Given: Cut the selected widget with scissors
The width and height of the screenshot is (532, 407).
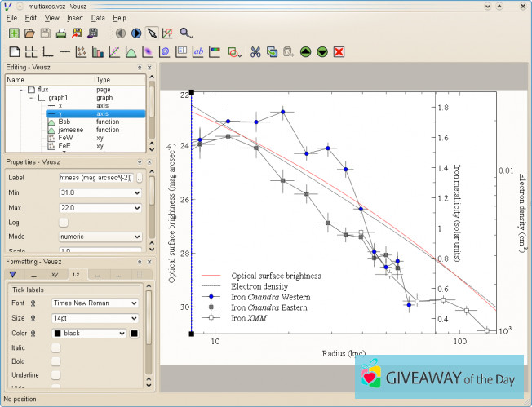Looking at the screenshot, I should click(x=255, y=52).
